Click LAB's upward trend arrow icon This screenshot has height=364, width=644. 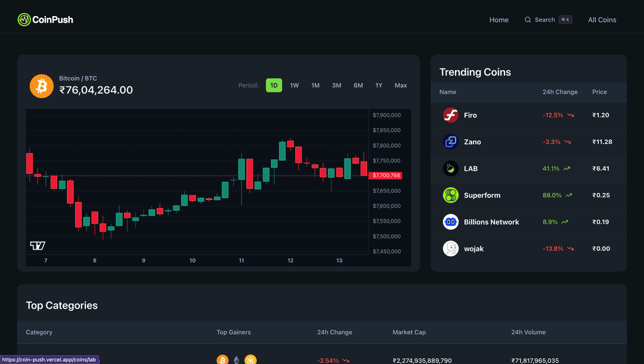567,169
